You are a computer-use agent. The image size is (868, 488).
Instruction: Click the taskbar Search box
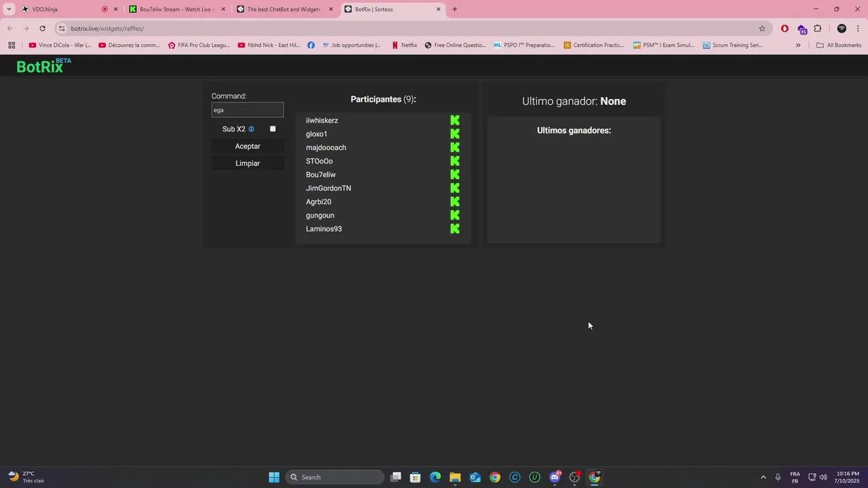coord(335,477)
